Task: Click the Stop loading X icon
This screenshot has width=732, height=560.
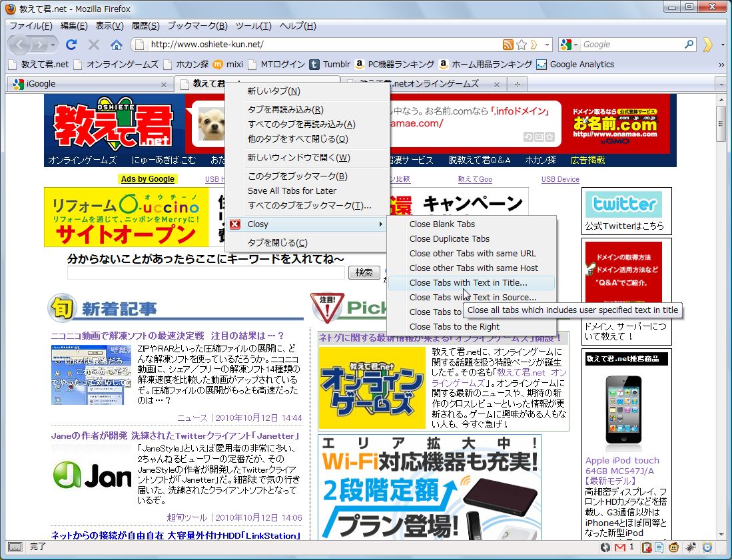Action: [x=94, y=45]
